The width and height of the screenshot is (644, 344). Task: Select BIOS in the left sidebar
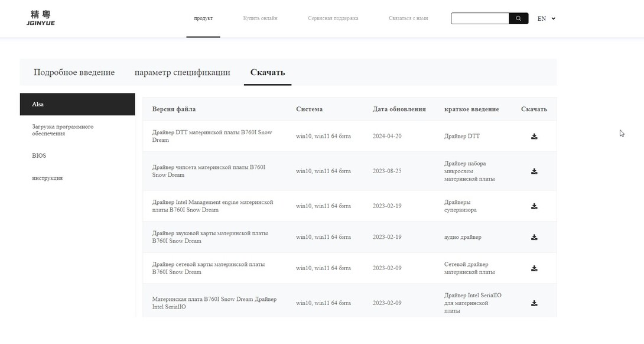pos(39,155)
